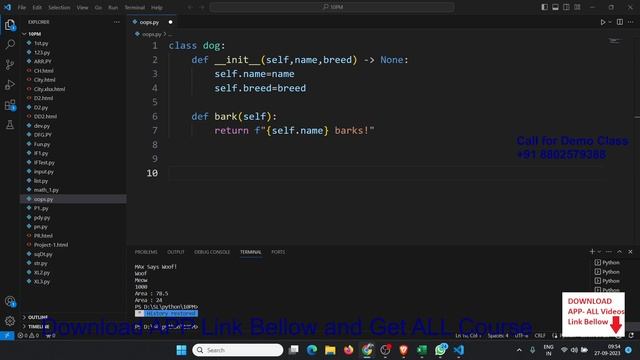
Task: Toggle Panel layout button in title bar
Action: 556,7
